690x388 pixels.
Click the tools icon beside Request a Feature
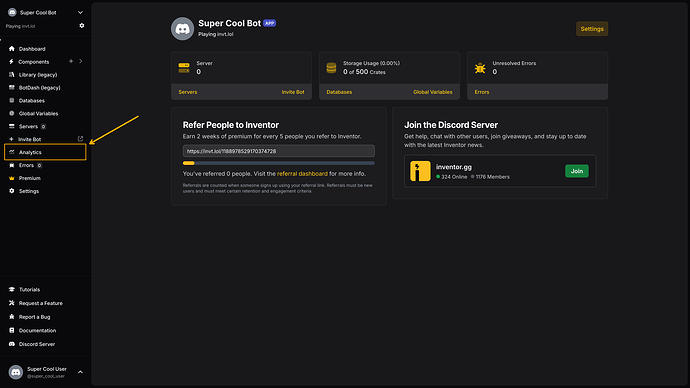12,303
